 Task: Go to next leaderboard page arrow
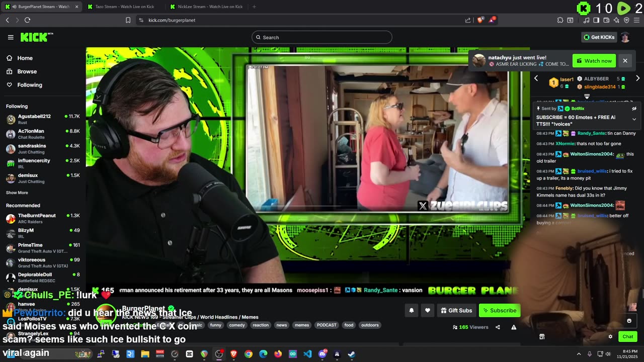coord(637,78)
